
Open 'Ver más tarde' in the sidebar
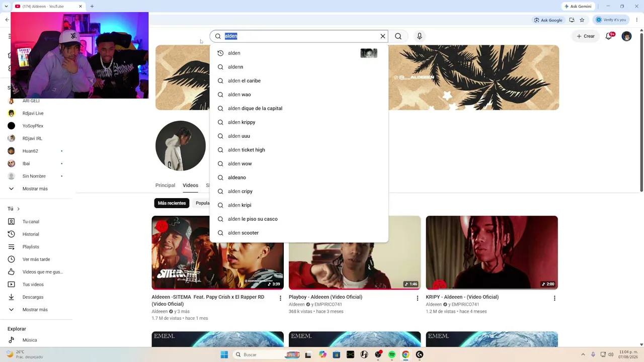pyautogui.click(x=36, y=259)
